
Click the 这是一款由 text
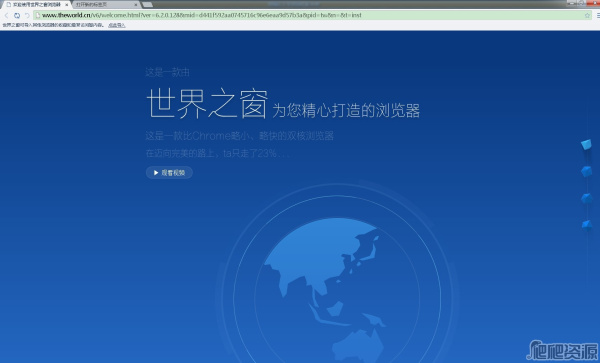coord(167,72)
